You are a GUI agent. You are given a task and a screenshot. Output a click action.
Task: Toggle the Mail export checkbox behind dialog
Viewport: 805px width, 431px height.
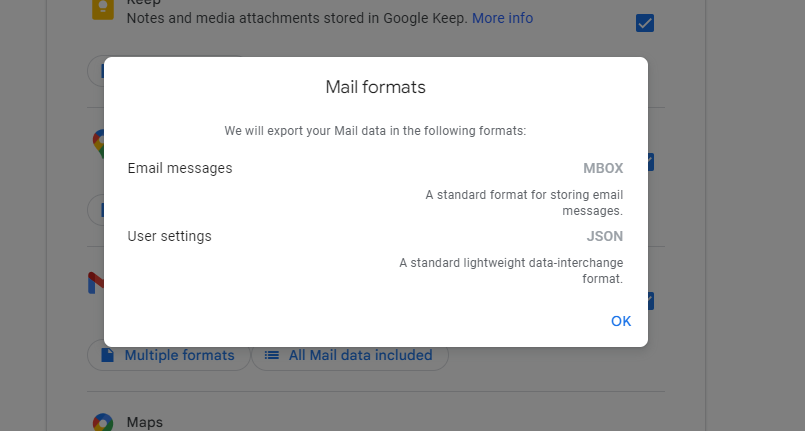[651, 301]
